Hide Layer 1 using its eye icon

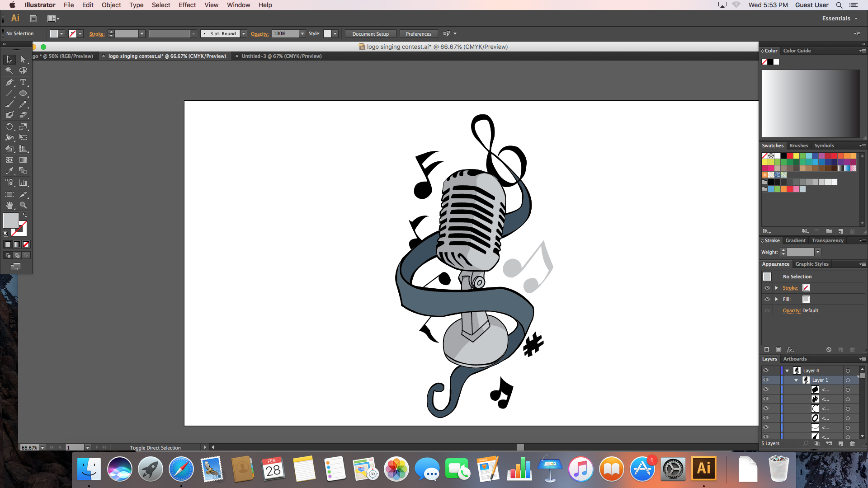(x=766, y=380)
